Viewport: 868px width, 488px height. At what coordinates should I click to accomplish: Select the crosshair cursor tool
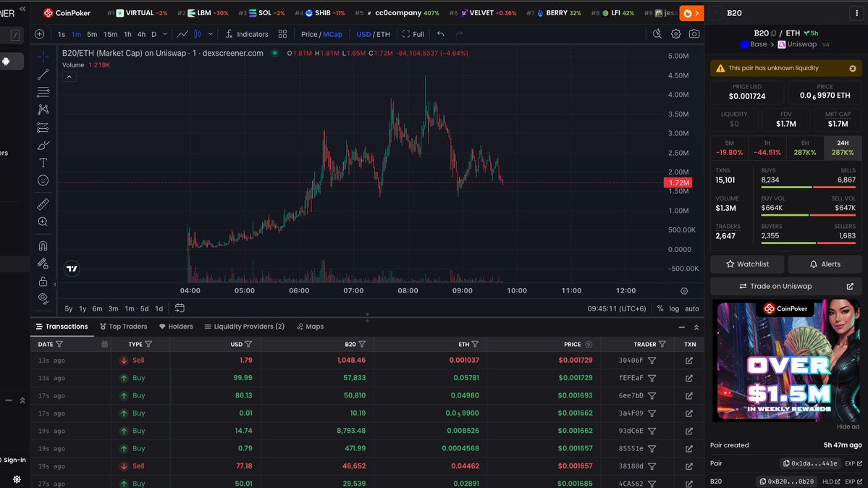(43, 57)
